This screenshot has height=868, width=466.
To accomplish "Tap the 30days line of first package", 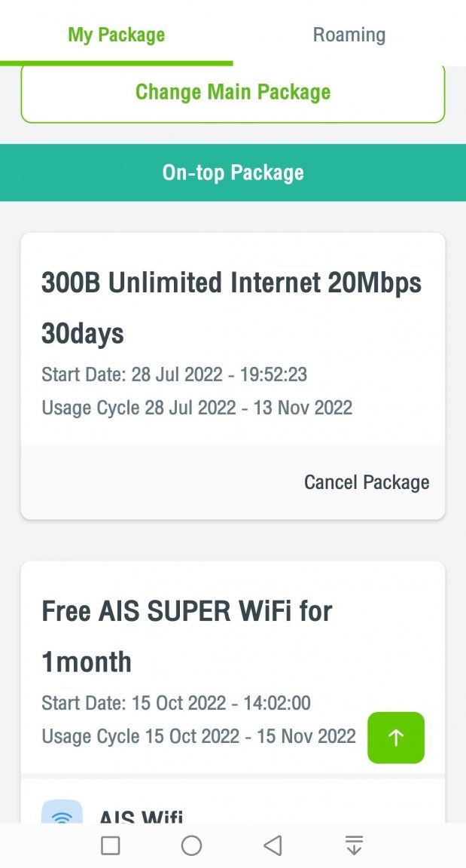I will coord(82,335).
